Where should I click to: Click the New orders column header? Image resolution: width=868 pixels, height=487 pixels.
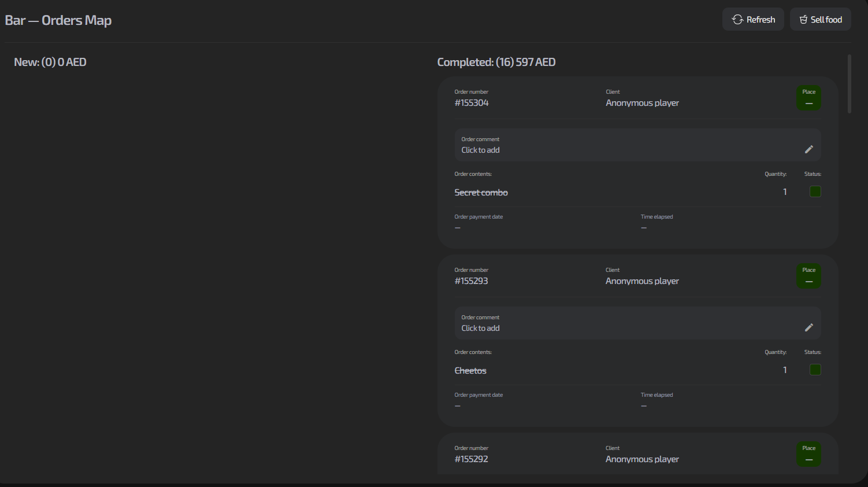click(50, 62)
